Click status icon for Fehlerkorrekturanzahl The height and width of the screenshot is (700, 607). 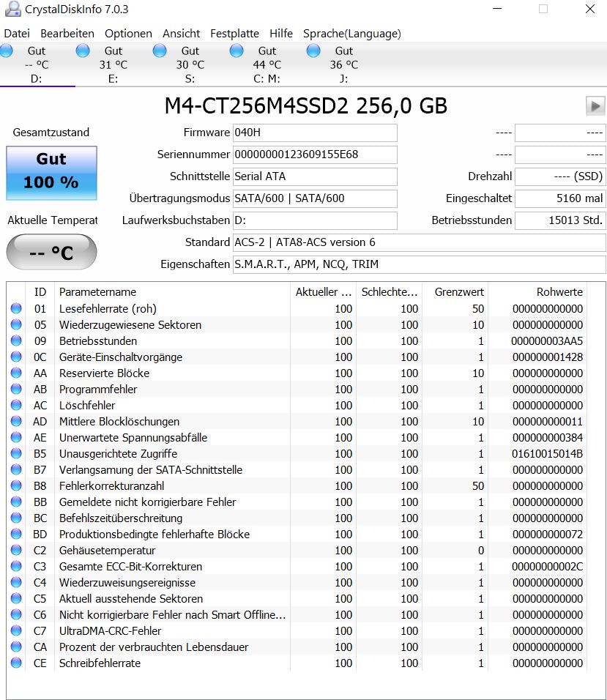(16, 485)
